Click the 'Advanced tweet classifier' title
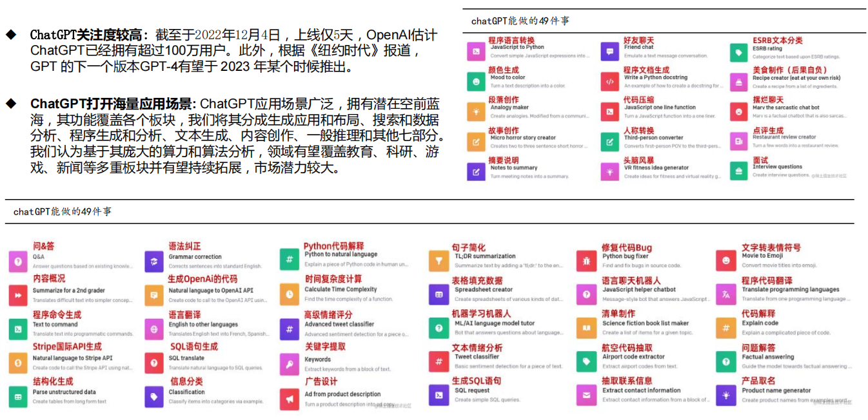The height and width of the screenshot is (420, 868). (339, 324)
